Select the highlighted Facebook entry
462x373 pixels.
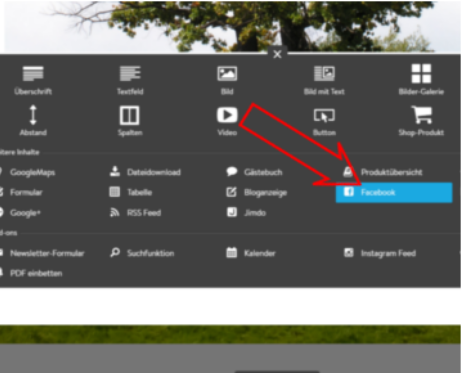394,192
